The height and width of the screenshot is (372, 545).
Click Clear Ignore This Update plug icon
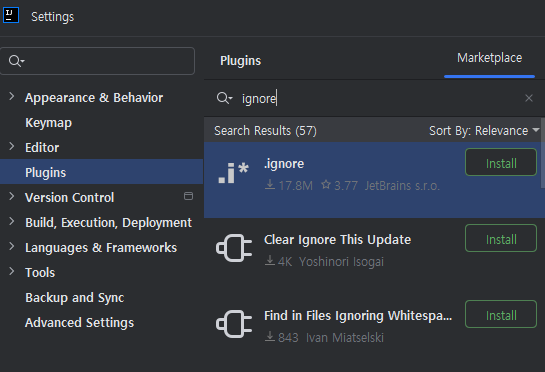[x=234, y=248]
